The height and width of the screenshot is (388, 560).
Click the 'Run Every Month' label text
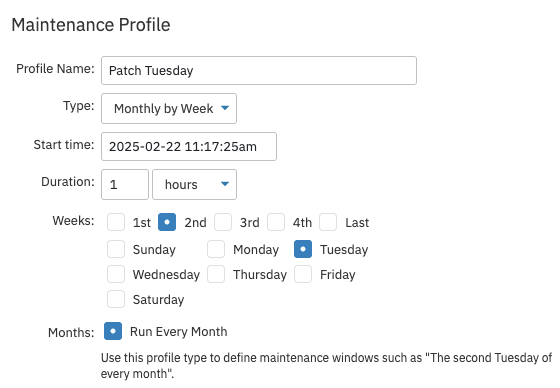179,332
